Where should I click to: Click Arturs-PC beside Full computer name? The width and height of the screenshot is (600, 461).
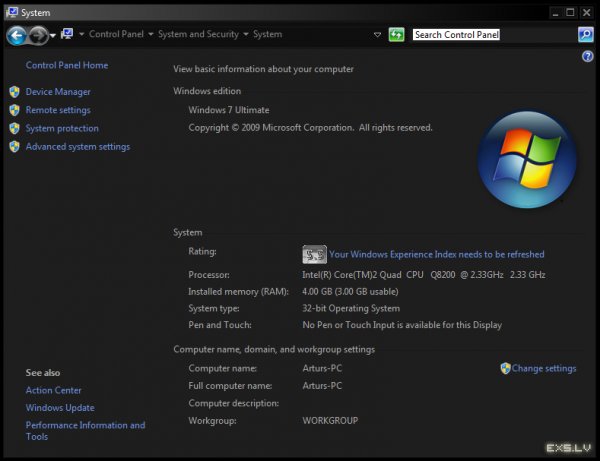point(322,386)
